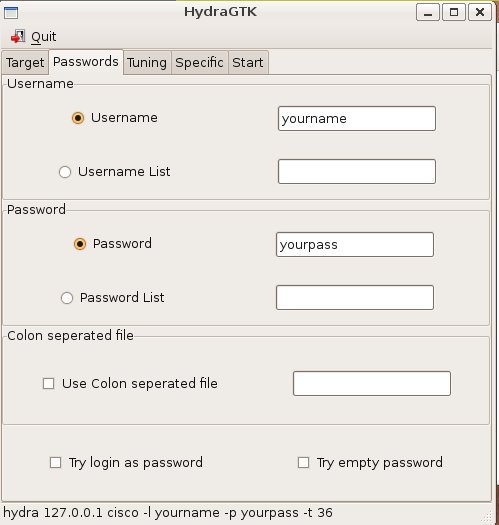
Task: Select the Password List radio option
Action: point(67,298)
